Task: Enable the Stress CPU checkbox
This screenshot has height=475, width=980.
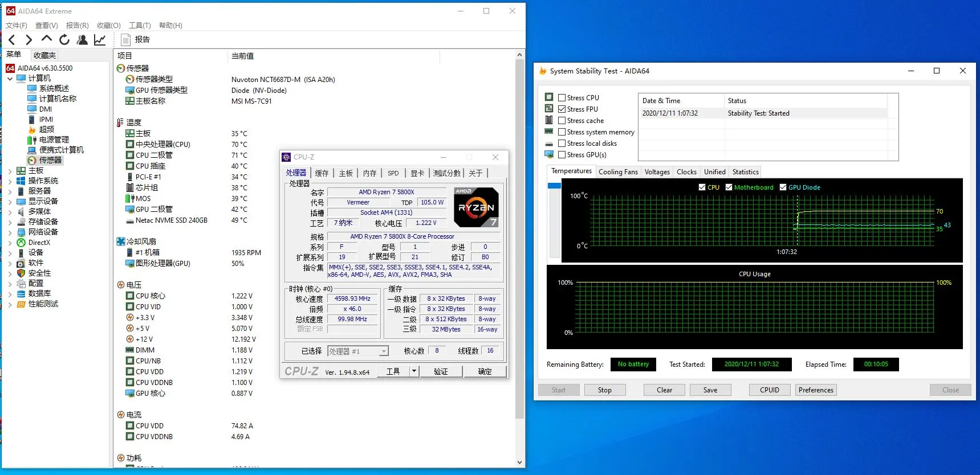Action: [x=562, y=97]
